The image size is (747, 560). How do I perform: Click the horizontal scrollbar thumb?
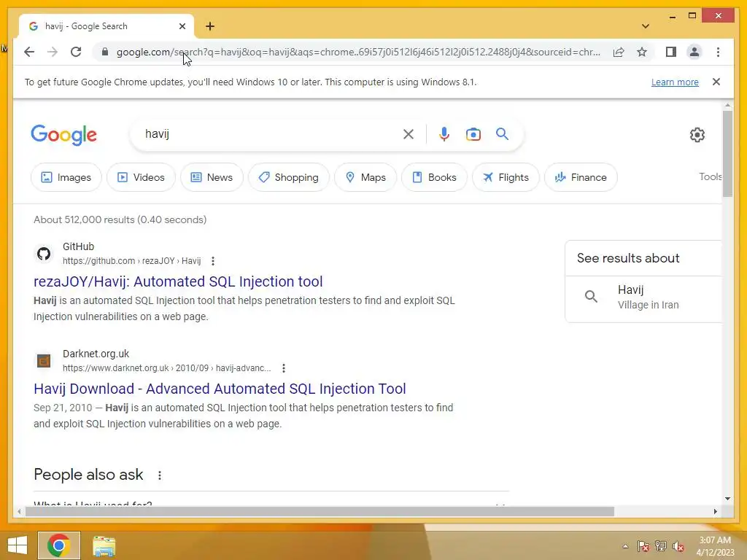pos(320,511)
